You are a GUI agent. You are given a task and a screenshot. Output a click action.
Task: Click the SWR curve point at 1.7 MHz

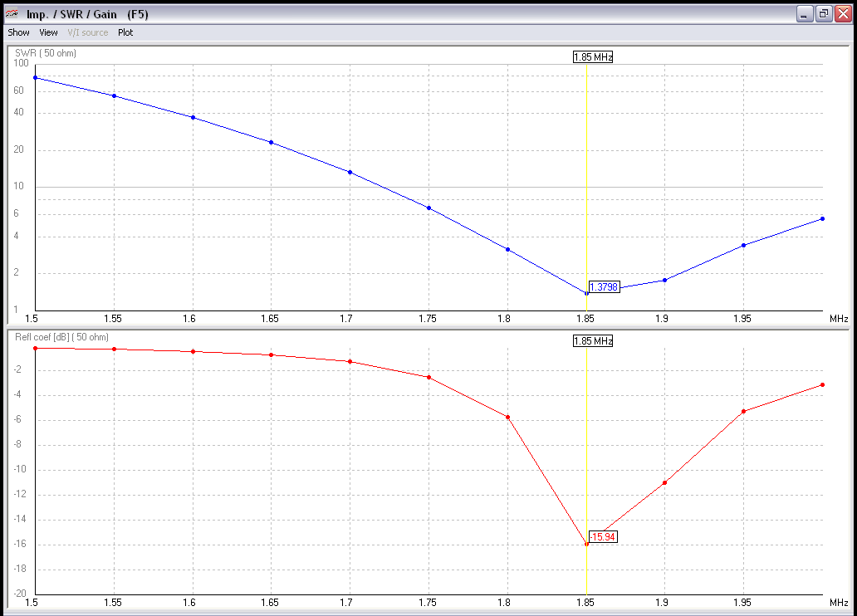[350, 172]
